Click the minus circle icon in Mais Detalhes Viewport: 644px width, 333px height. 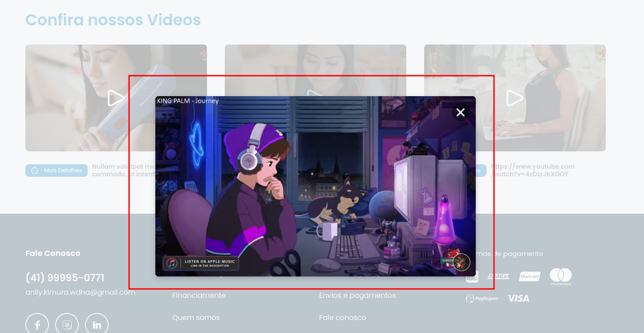click(35, 171)
